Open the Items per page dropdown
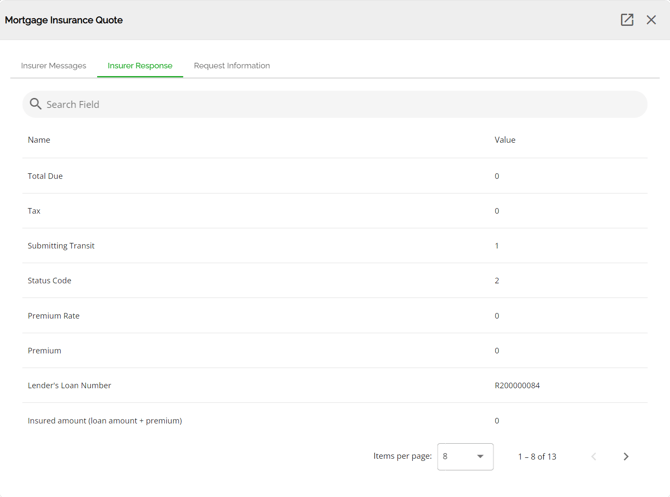 [x=465, y=456]
